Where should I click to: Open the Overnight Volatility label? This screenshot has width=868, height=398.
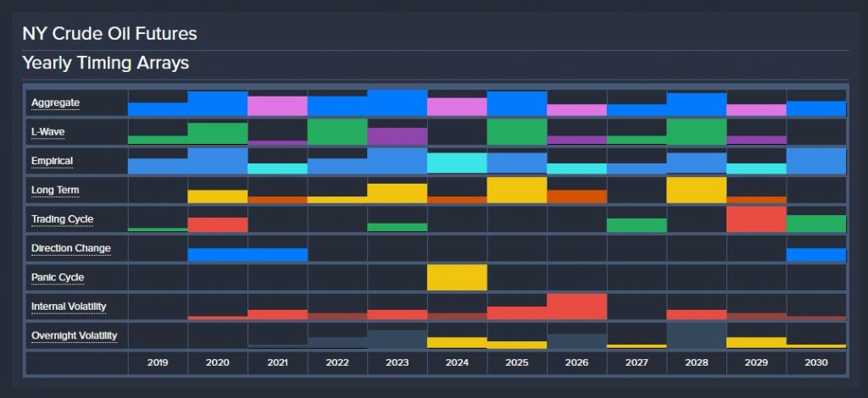75,335
